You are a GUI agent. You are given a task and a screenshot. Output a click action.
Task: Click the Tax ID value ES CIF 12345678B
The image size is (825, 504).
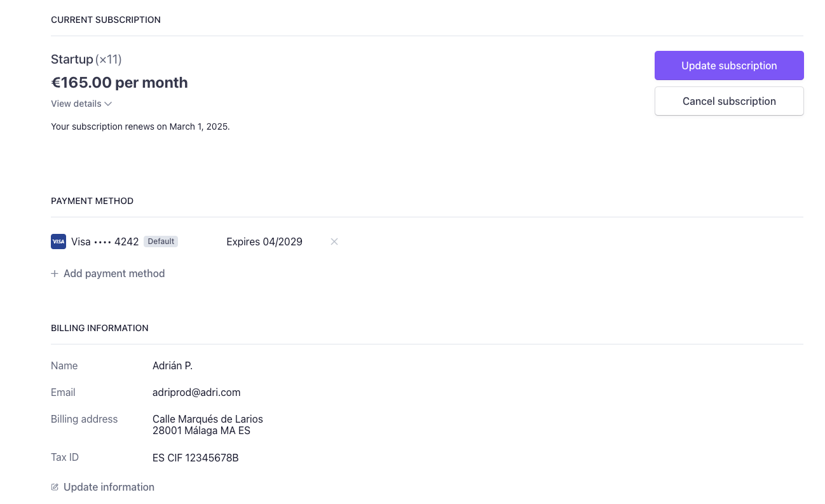point(196,458)
